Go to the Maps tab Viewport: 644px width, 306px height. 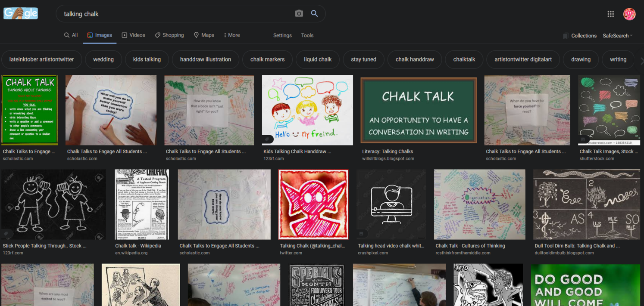pyautogui.click(x=204, y=35)
